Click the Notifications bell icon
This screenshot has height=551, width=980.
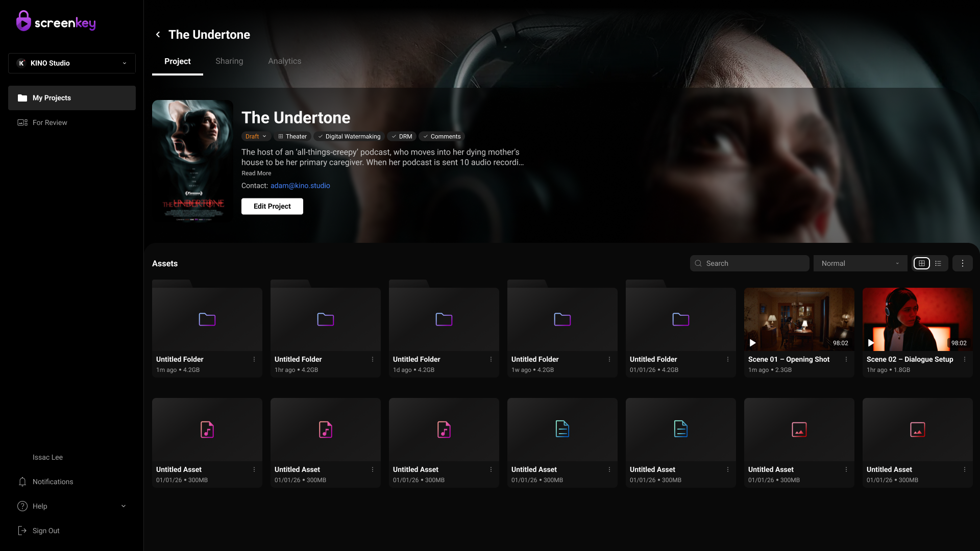coord(22,482)
